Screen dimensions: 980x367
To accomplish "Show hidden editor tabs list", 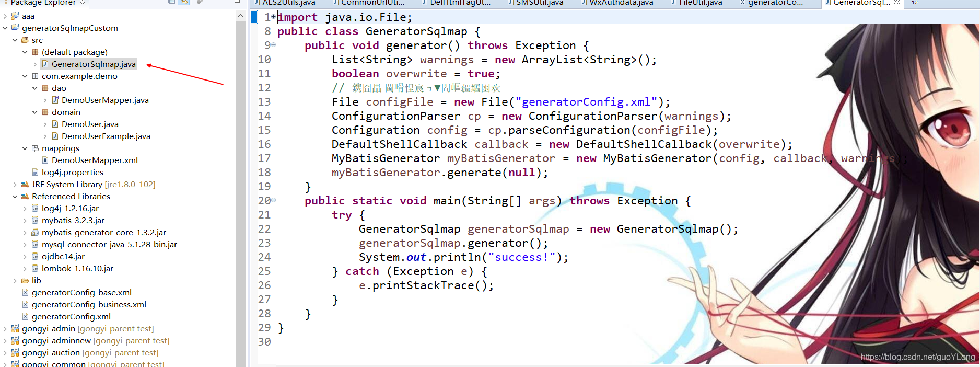I will [915, 2].
